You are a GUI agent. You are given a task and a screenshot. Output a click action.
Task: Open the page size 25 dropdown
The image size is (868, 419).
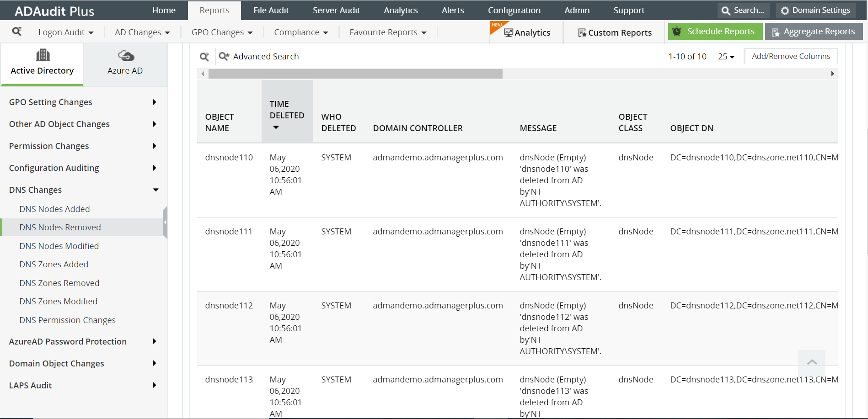pyautogui.click(x=726, y=56)
